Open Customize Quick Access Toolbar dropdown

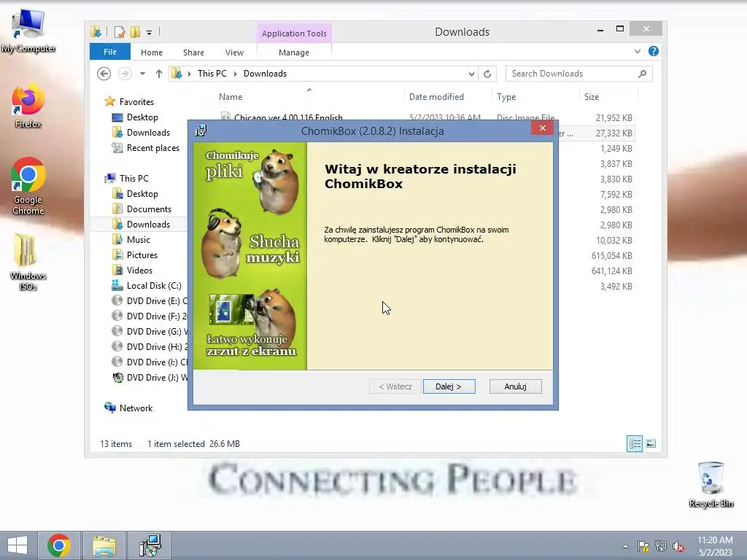click(149, 32)
